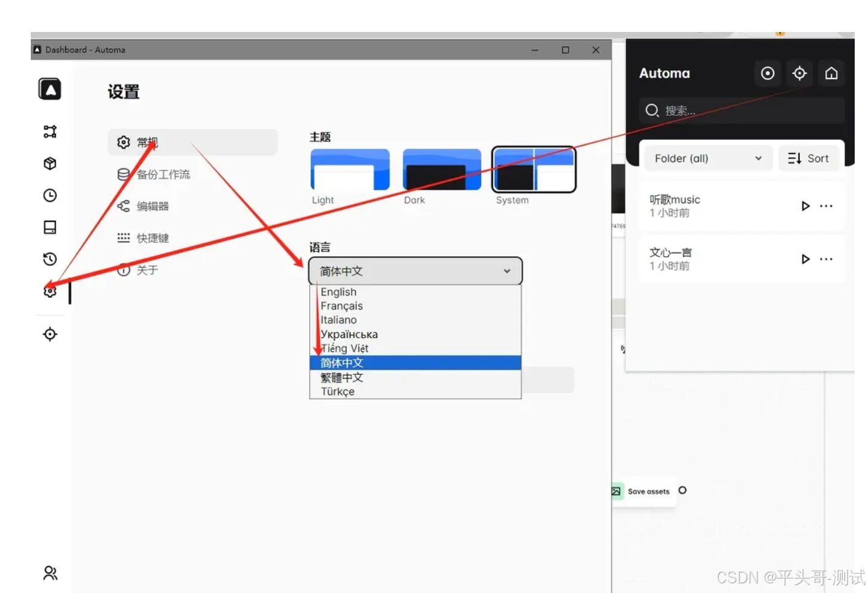Maximize the Dashboard - Automa window
Screen dimensions: 868x593
tap(565, 50)
